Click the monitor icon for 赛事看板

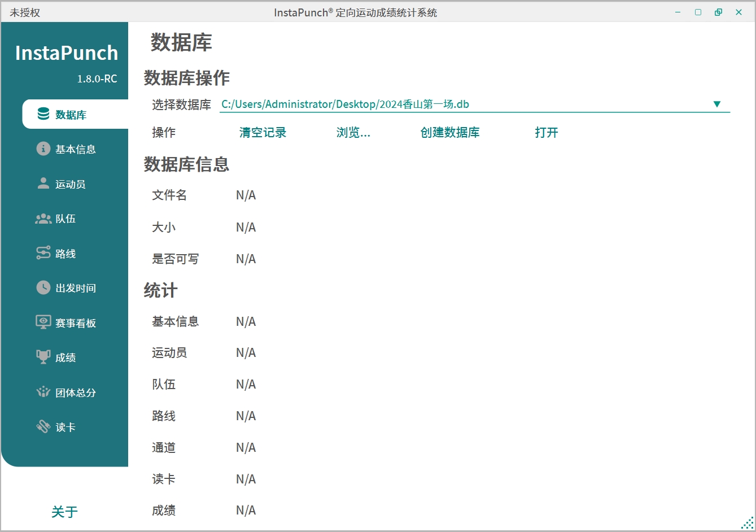click(43, 322)
